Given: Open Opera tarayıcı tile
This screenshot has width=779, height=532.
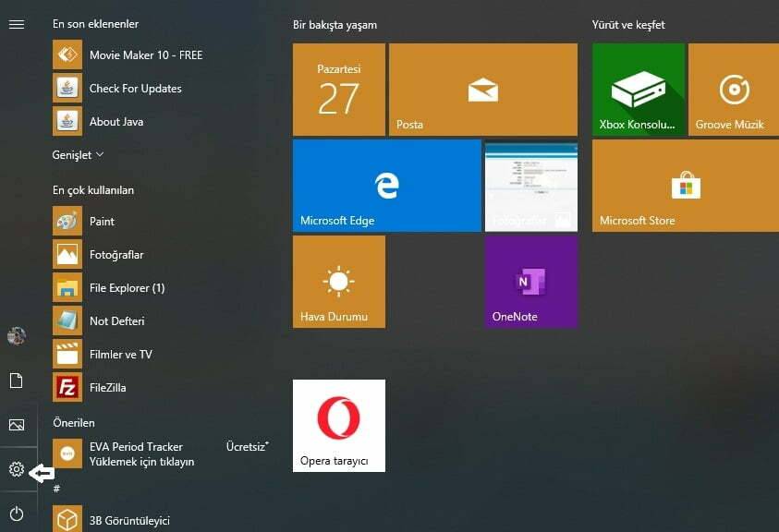Looking at the screenshot, I should [x=339, y=426].
